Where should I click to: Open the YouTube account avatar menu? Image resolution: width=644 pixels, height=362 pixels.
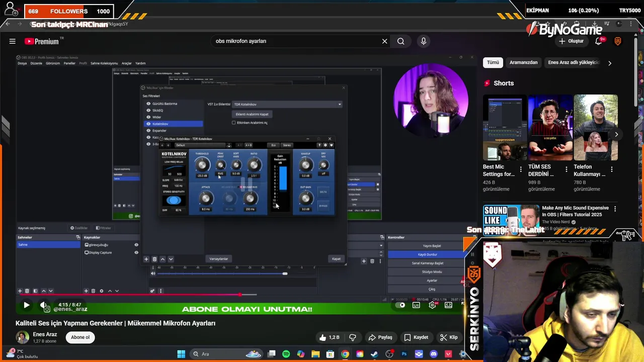pyautogui.click(x=618, y=41)
